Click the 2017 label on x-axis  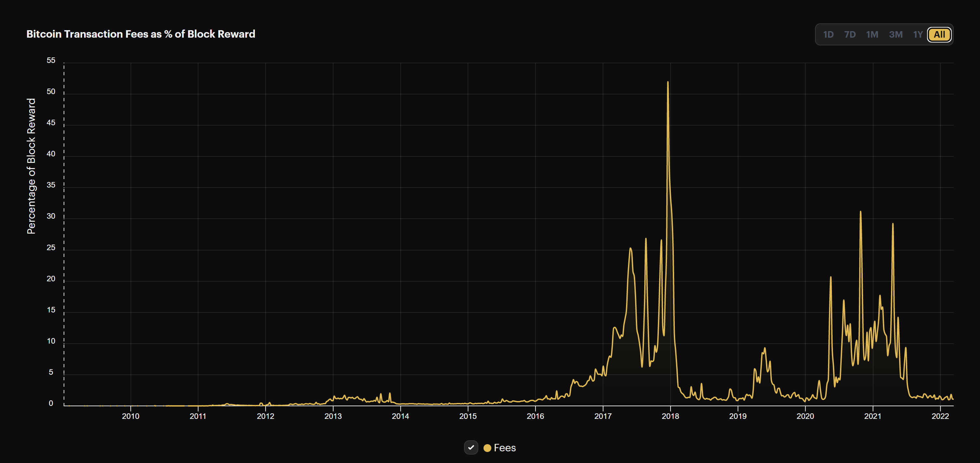603,416
